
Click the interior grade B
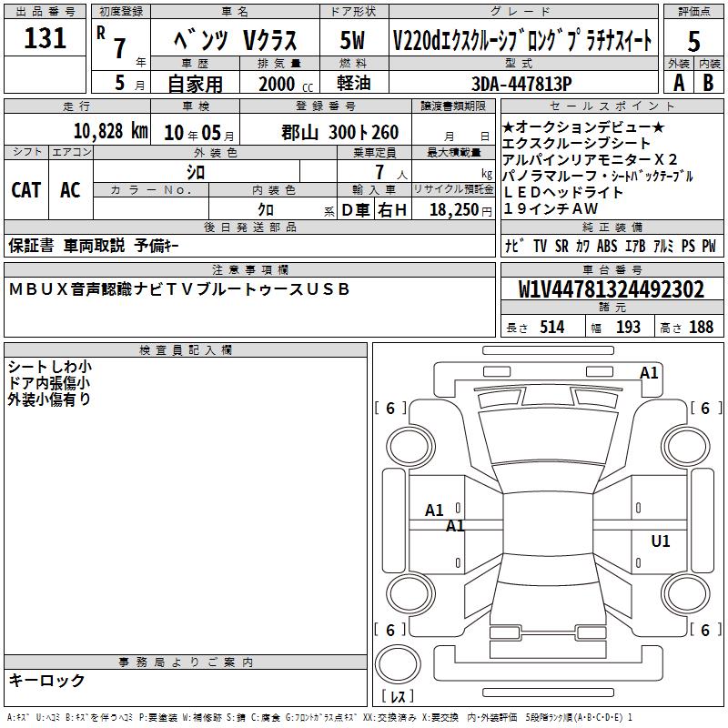click(x=708, y=83)
